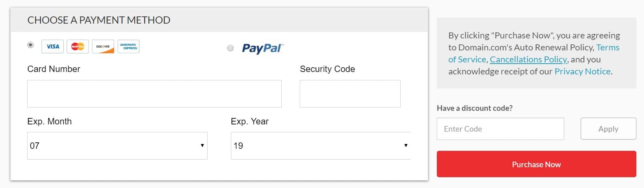This screenshot has width=644, height=188.
Task: Open the Exp. Month dropdown
Action: click(x=117, y=146)
